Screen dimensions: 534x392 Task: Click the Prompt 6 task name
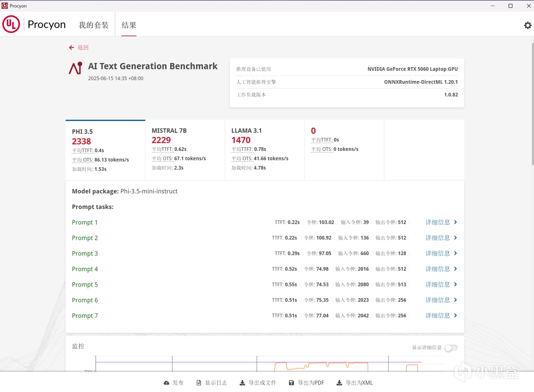pos(85,300)
